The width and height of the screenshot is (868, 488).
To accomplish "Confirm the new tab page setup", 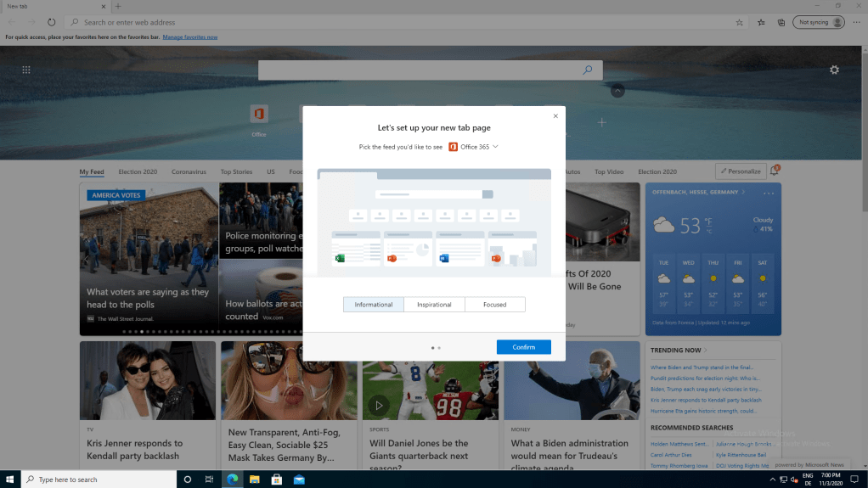I will pyautogui.click(x=524, y=347).
